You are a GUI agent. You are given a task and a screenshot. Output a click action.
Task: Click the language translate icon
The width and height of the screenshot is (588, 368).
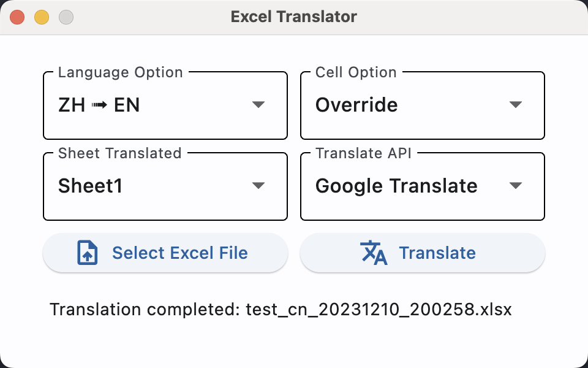tap(374, 253)
